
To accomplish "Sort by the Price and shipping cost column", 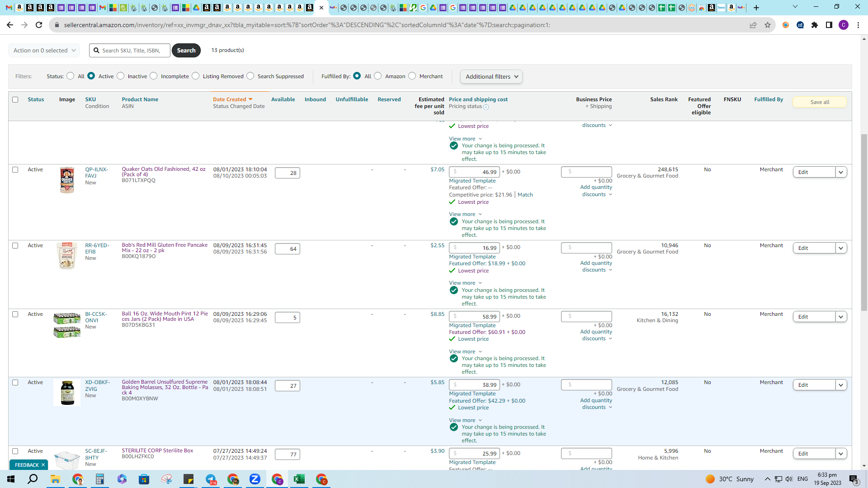I will pos(478,99).
